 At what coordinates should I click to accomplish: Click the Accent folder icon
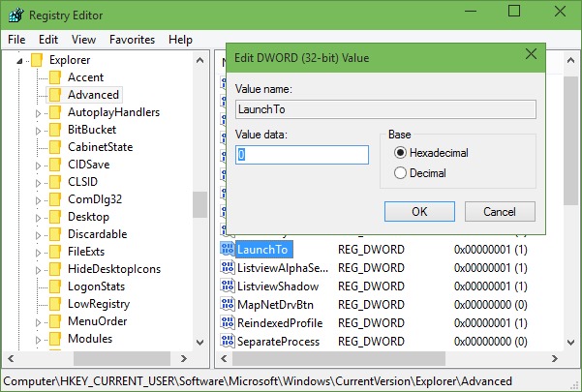55,77
